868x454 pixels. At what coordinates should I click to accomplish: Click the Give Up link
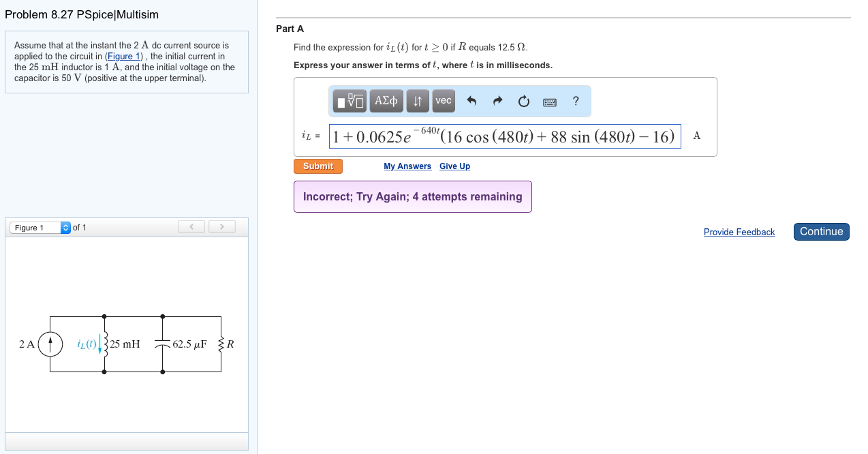454,166
